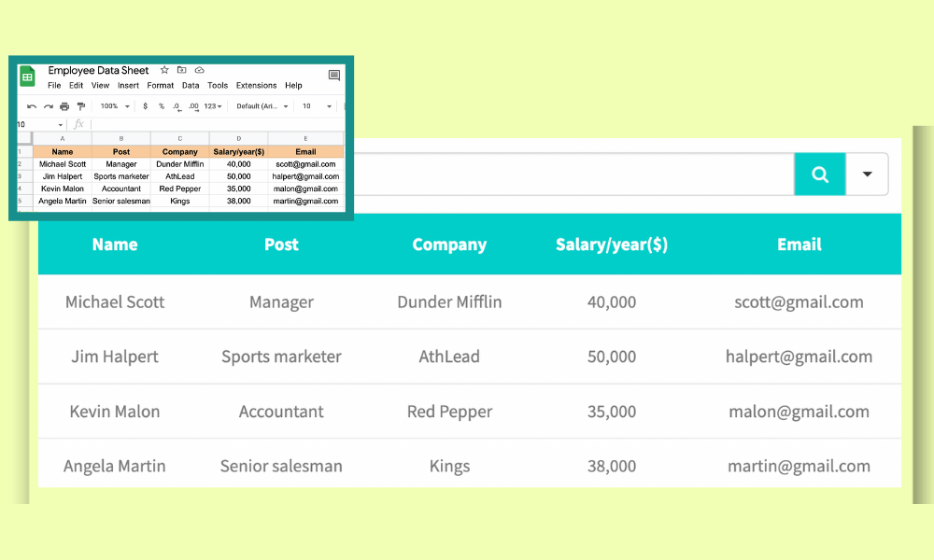Open the comment history icon
The image size is (934, 560).
pos(334,75)
